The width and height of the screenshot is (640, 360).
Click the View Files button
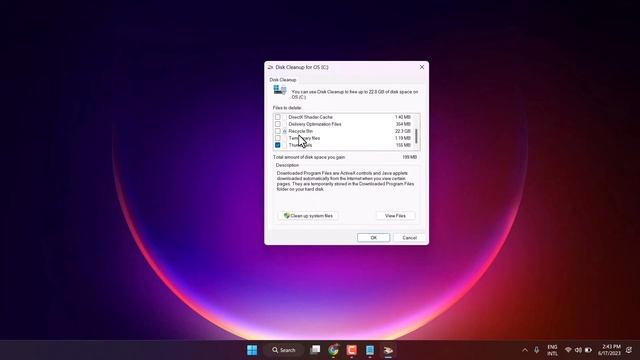(x=395, y=216)
